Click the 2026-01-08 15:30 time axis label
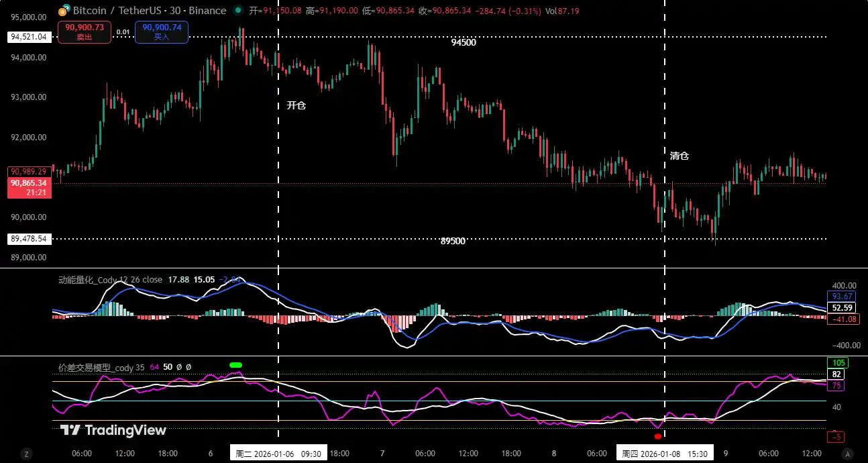Image resolution: width=868 pixels, height=463 pixels. click(664, 454)
